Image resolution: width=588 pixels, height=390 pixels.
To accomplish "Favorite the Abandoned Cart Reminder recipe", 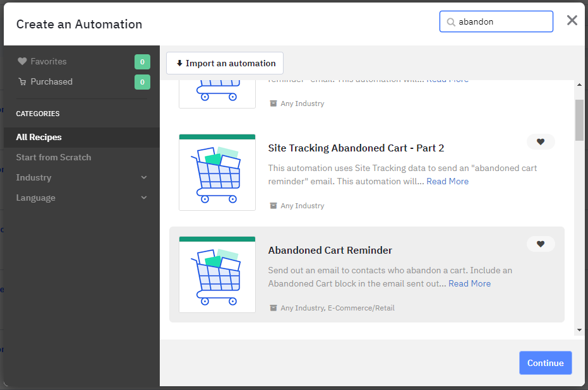I will [541, 244].
